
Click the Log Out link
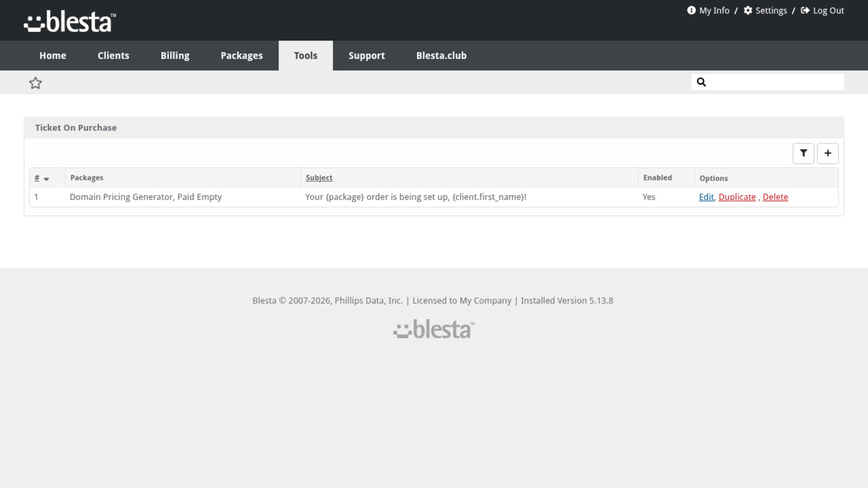point(829,10)
